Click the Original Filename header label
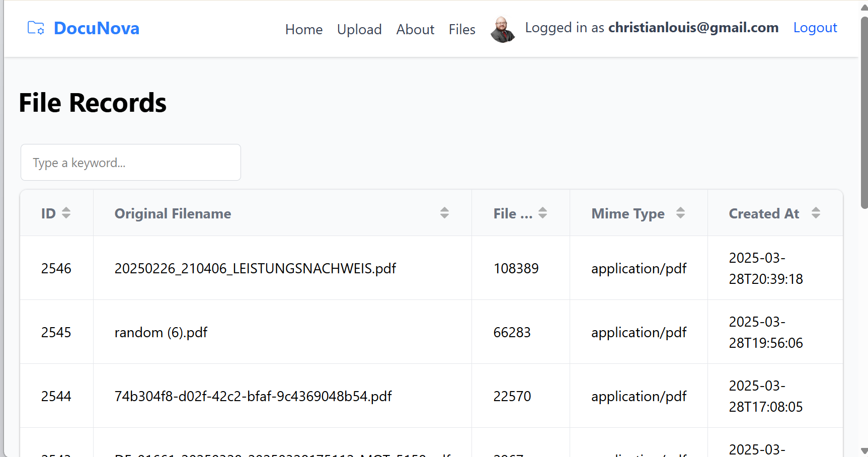Screen dimensions: 868x457 tap(173, 213)
